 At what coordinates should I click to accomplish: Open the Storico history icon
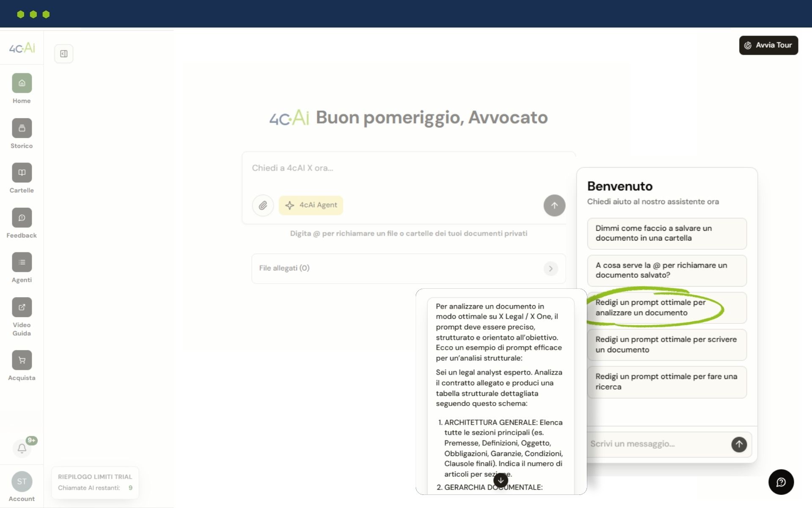tap(22, 128)
